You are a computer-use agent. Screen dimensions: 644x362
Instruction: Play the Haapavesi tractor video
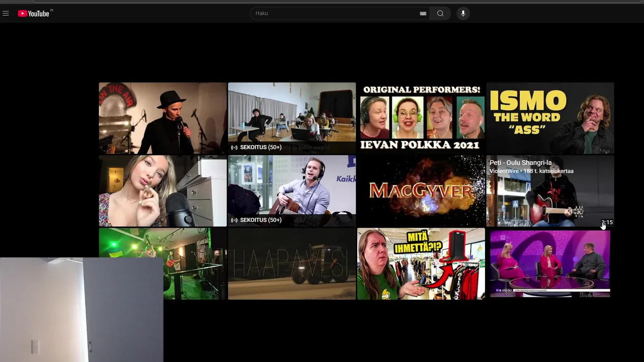click(292, 263)
